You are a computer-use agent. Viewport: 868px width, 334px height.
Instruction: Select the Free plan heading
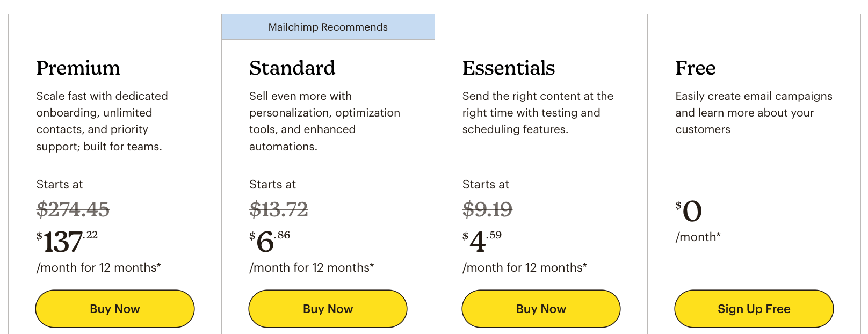click(696, 68)
